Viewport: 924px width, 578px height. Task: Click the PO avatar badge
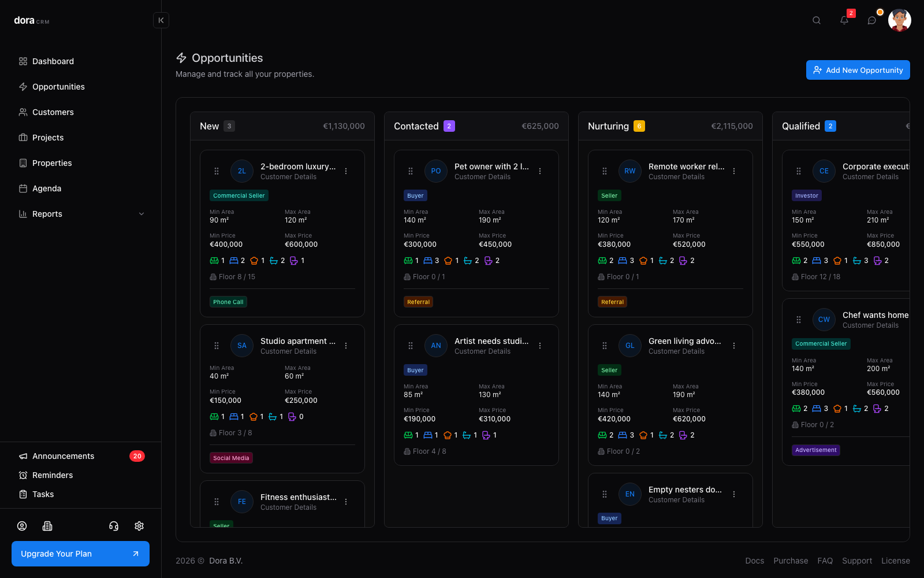[x=436, y=171]
